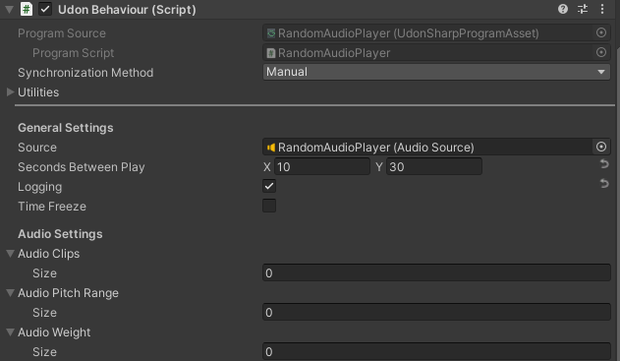Open component help reference icon
The width and height of the screenshot is (620, 361).
(563, 9)
